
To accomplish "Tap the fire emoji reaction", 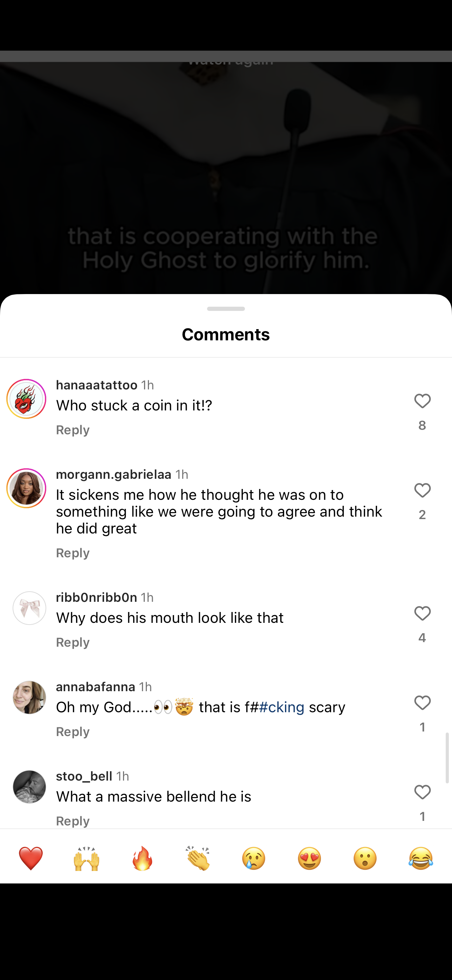I will click(x=142, y=858).
